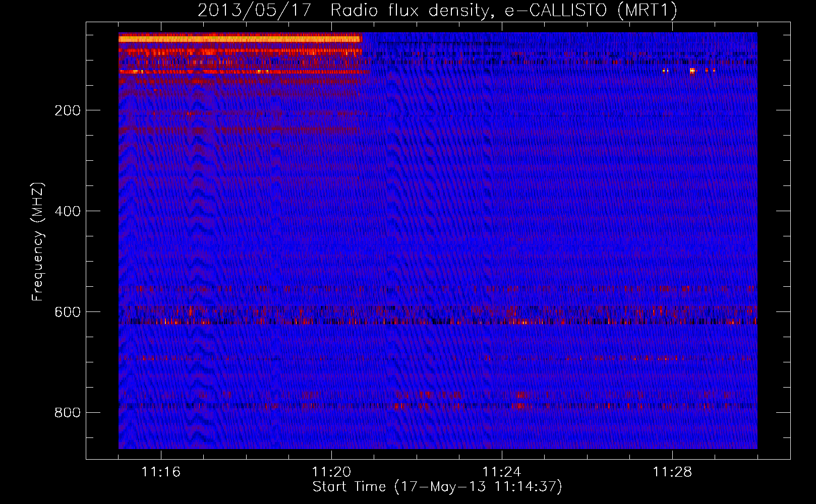Click the 400 MHz tick label
Viewport: 816px width, 504px height.
(68, 211)
